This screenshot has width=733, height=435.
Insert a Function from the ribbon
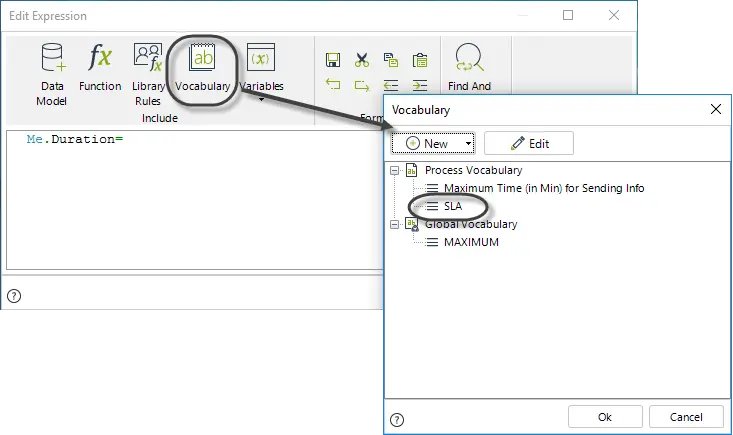[x=100, y=68]
